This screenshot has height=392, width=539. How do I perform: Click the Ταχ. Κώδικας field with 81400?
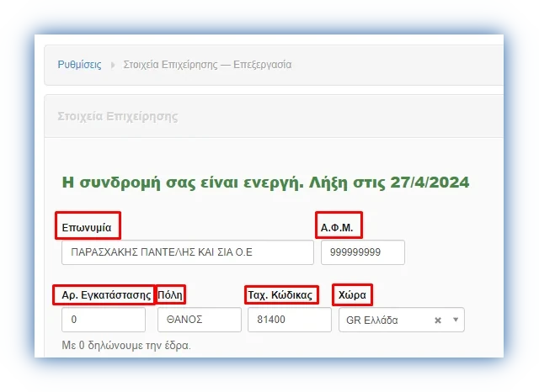click(x=290, y=320)
